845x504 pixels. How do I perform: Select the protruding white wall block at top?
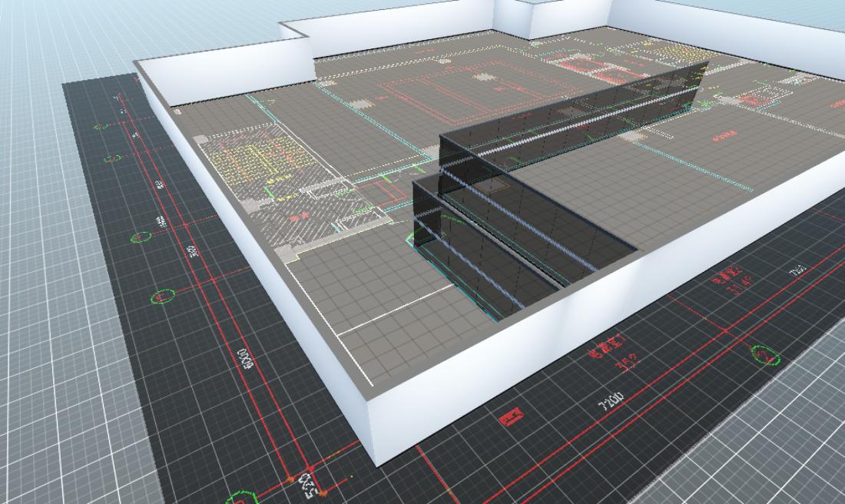click(x=553, y=17)
